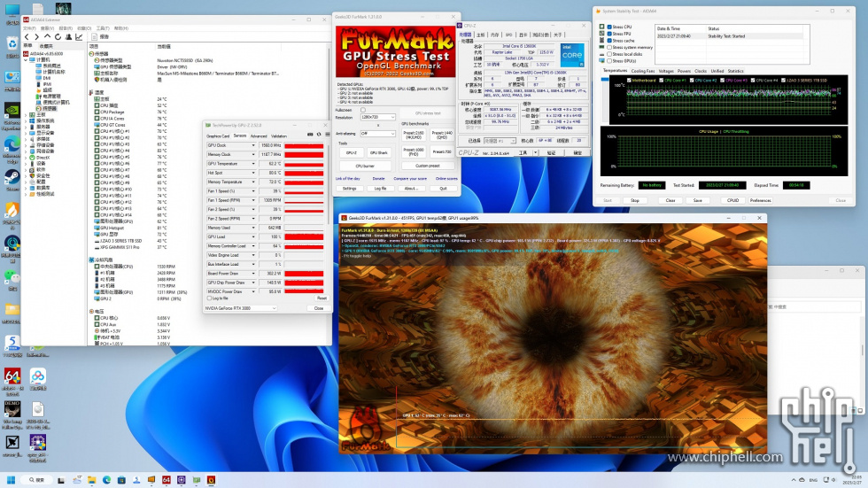Open GPU Clock sensor dropdown in GPU-Z
This screenshot has width=868, height=488.
253,145
